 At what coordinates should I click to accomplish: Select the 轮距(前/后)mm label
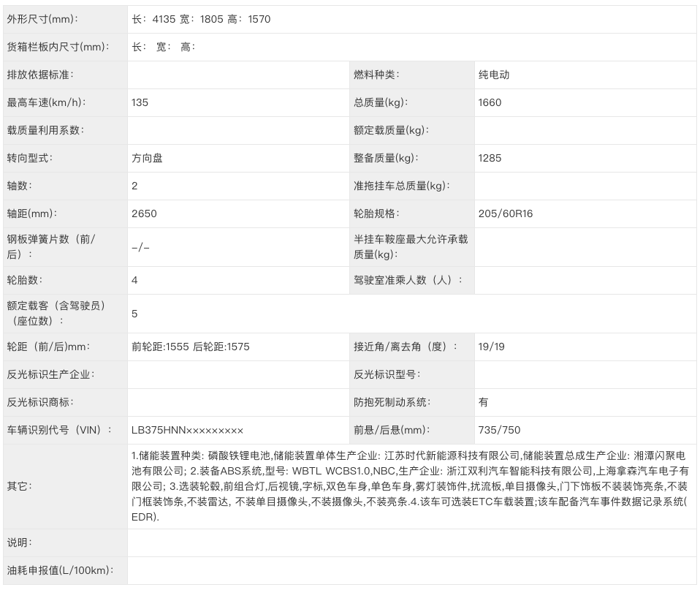coord(49,347)
